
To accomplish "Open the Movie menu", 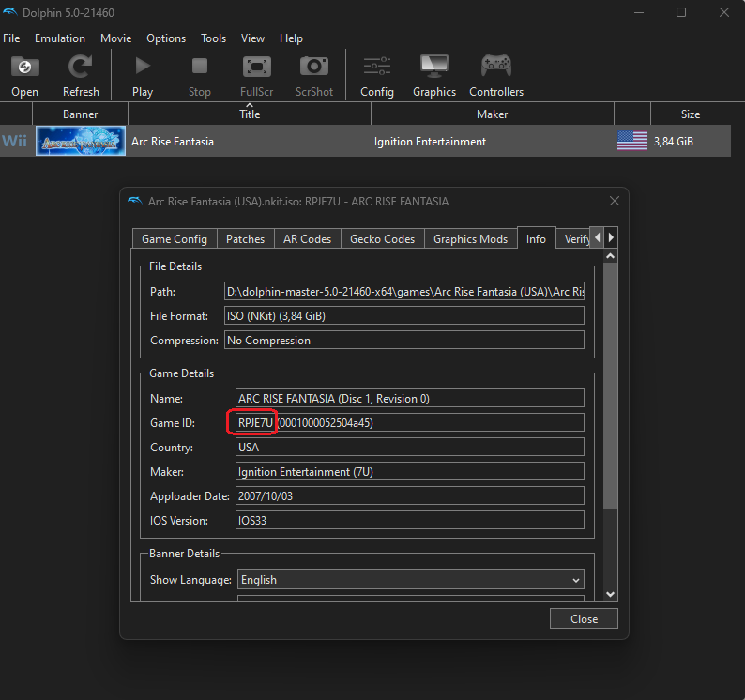I will pyautogui.click(x=116, y=38).
